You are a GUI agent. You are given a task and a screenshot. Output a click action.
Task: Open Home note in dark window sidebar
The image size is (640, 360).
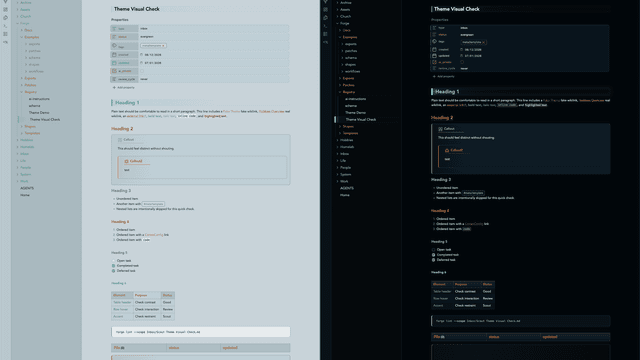(344, 195)
